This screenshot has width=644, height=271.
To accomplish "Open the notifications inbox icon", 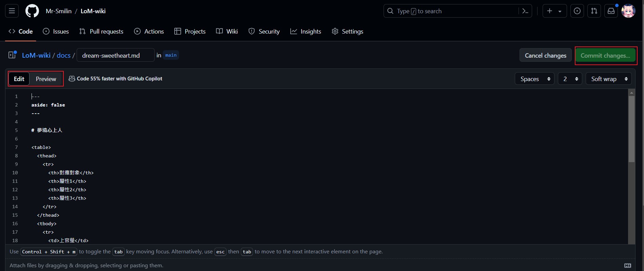I will (611, 11).
